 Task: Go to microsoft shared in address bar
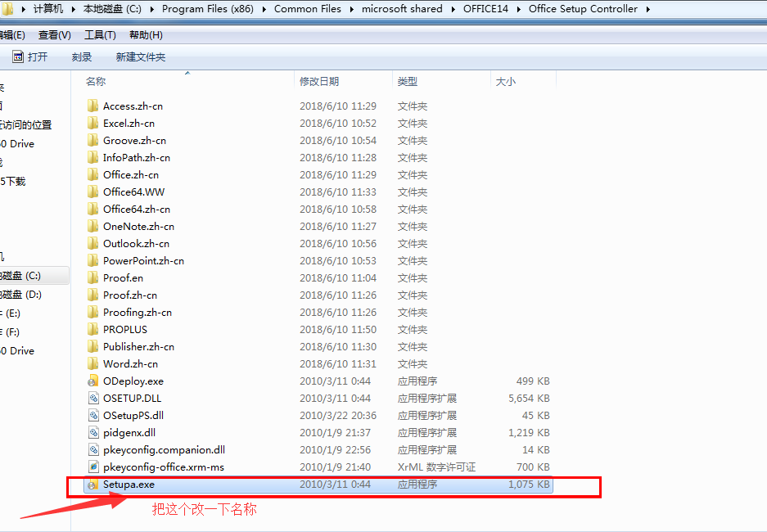(402, 9)
